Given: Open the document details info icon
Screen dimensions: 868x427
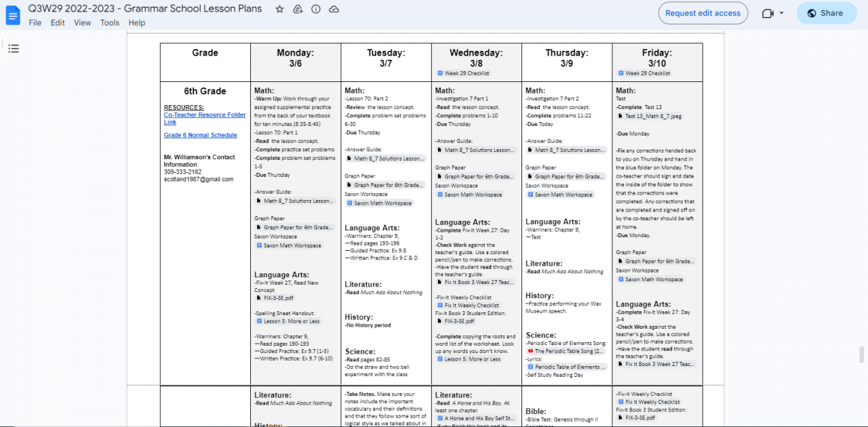Looking at the screenshot, I should (x=315, y=9).
